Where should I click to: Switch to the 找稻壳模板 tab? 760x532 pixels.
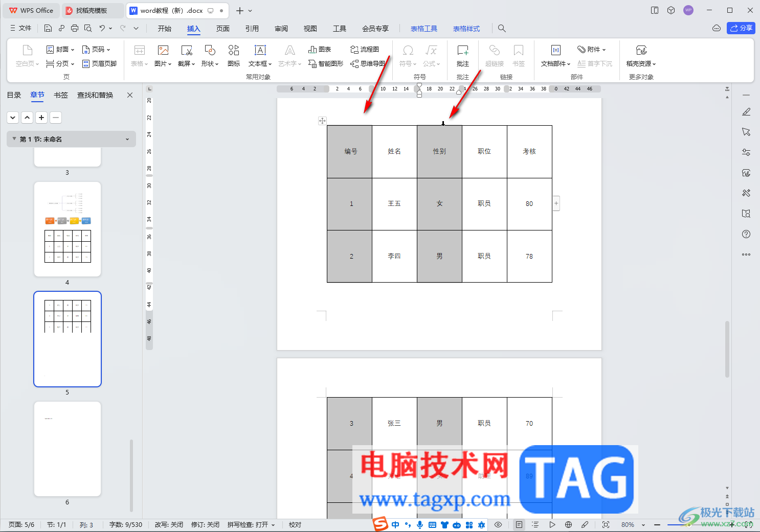pos(93,10)
